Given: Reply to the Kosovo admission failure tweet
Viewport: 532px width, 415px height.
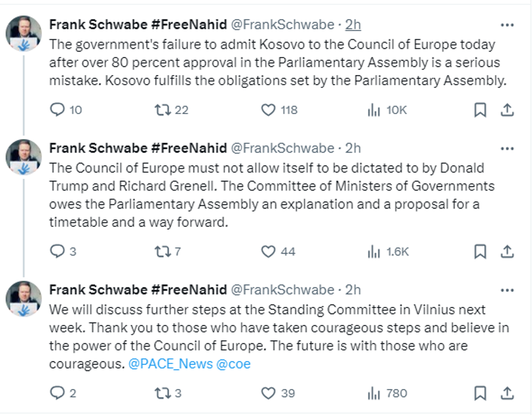Looking at the screenshot, I should 58,110.
